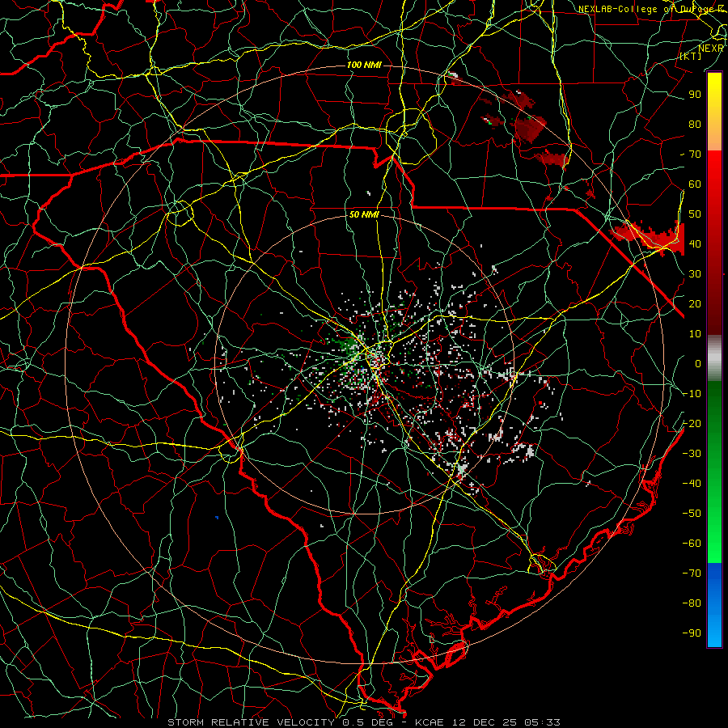The width and height of the screenshot is (728, 728).
Task: Click the 10 value on the velocity scale
Action: click(695, 334)
